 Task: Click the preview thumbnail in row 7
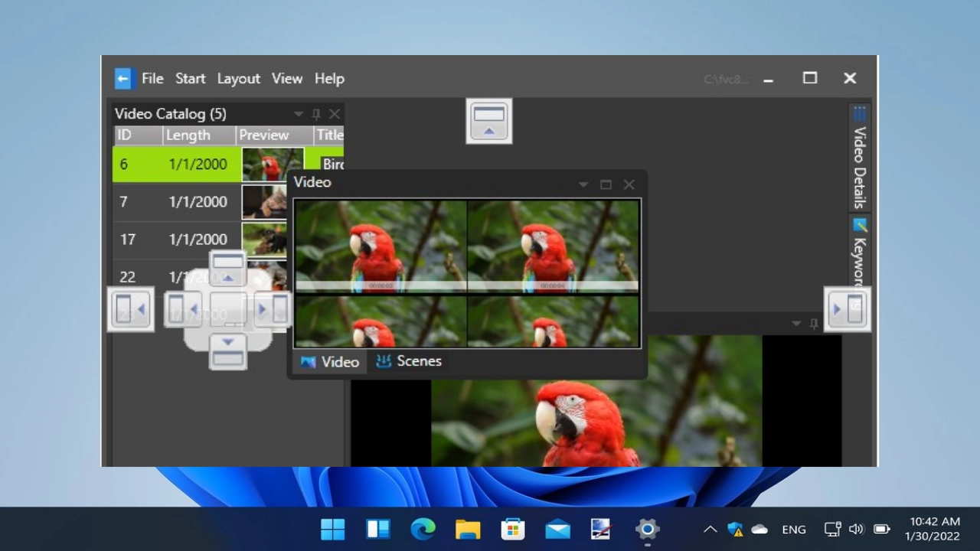(265, 202)
